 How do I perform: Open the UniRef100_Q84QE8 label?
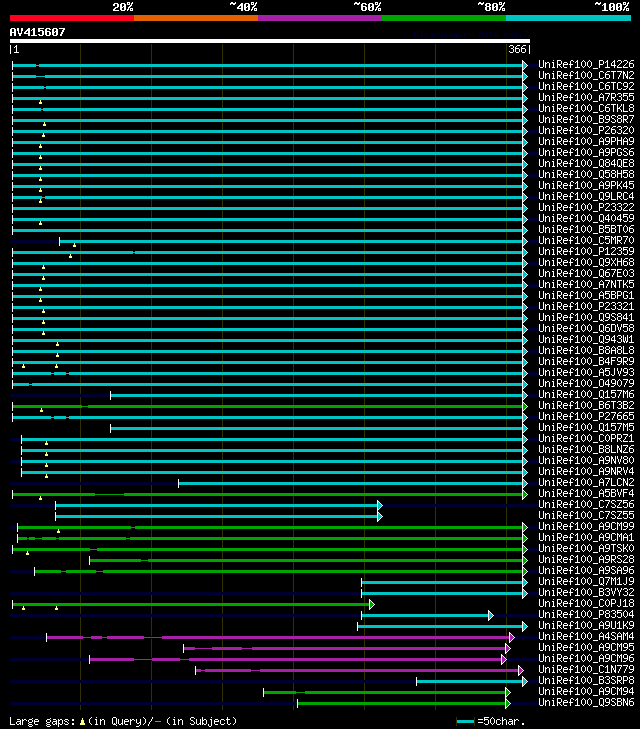(x=586, y=163)
